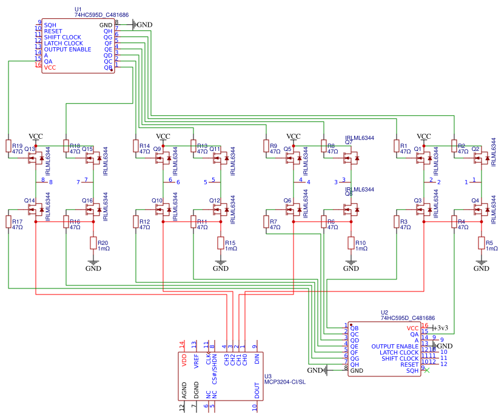Viewport: 504px width, 420px height.
Task: Select the U2 74HC595D_C481686 value label
Action: click(x=408, y=318)
